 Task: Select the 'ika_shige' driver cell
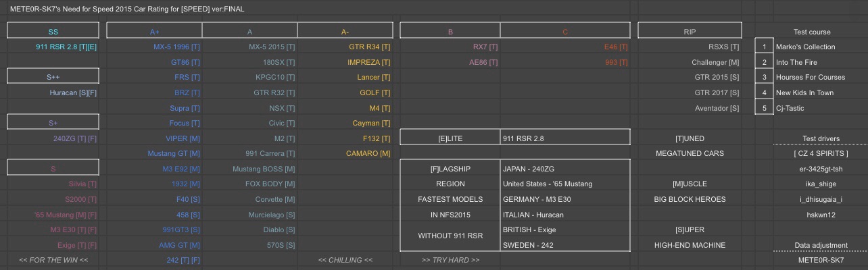(x=821, y=184)
